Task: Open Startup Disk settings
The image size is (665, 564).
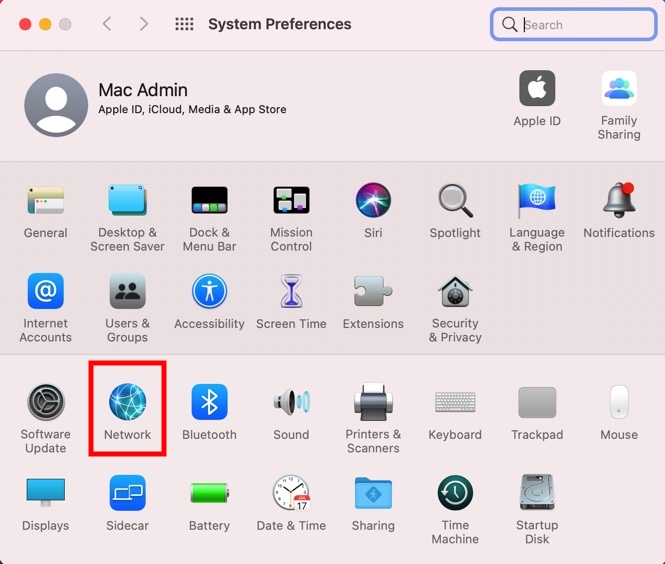Action: click(537, 494)
